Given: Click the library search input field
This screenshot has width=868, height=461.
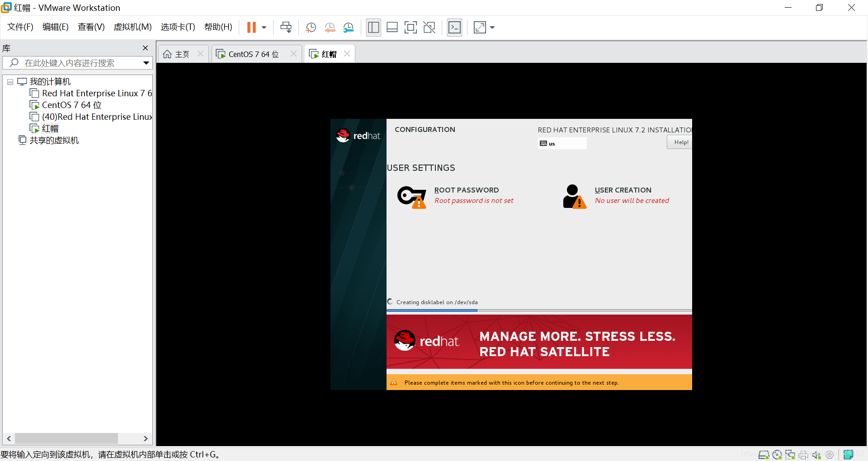Looking at the screenshot, I should [x=77, y=63].
